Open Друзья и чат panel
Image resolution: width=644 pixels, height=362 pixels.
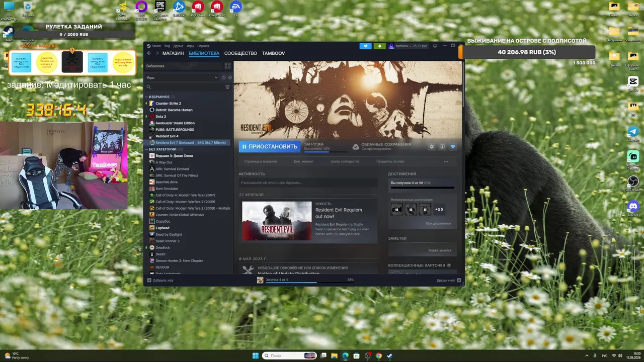coord(449,280)
